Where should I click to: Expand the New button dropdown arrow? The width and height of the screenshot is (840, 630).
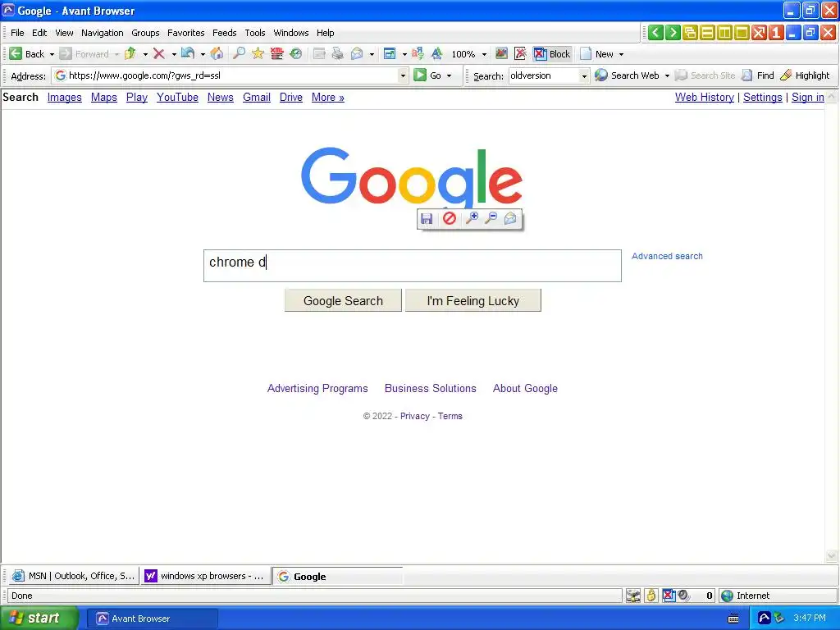pos(622,54)
